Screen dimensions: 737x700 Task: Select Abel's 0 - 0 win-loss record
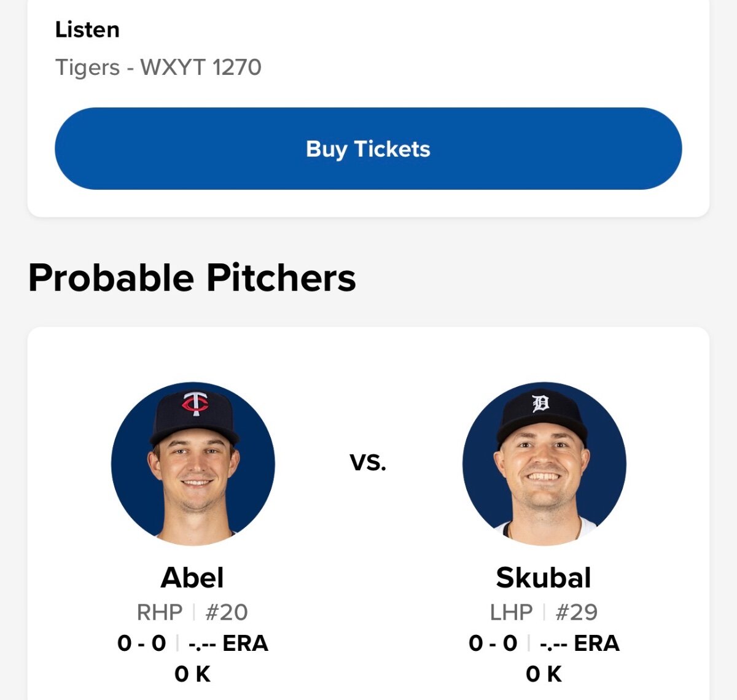pos(142,643)
